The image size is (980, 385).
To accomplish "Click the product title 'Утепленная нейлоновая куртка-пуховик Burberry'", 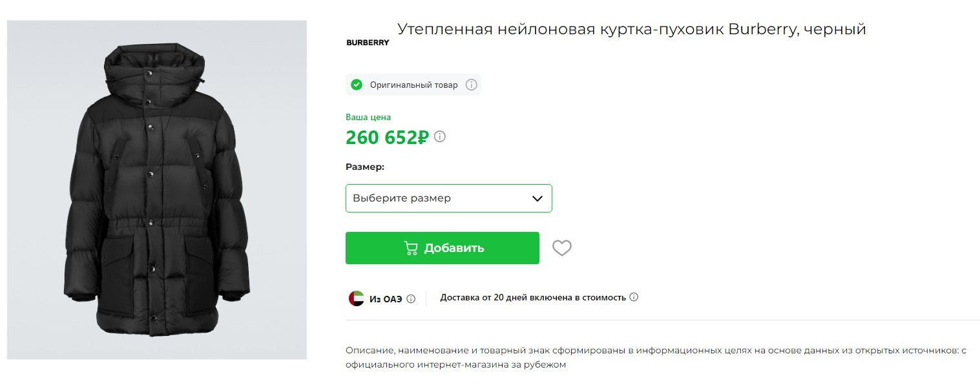I will [631, 29].
